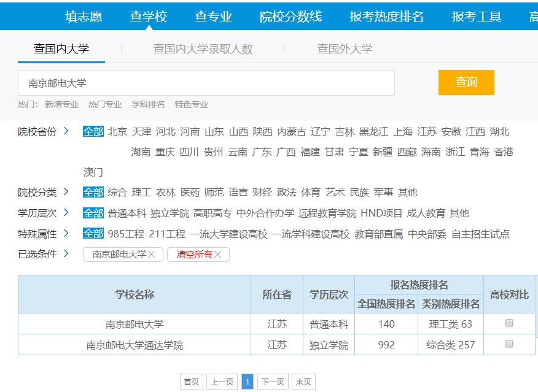The image size is (538, 392).
Task: Filter by province 黑龙江
Action: pyautogui.click(x=373, y=131)
